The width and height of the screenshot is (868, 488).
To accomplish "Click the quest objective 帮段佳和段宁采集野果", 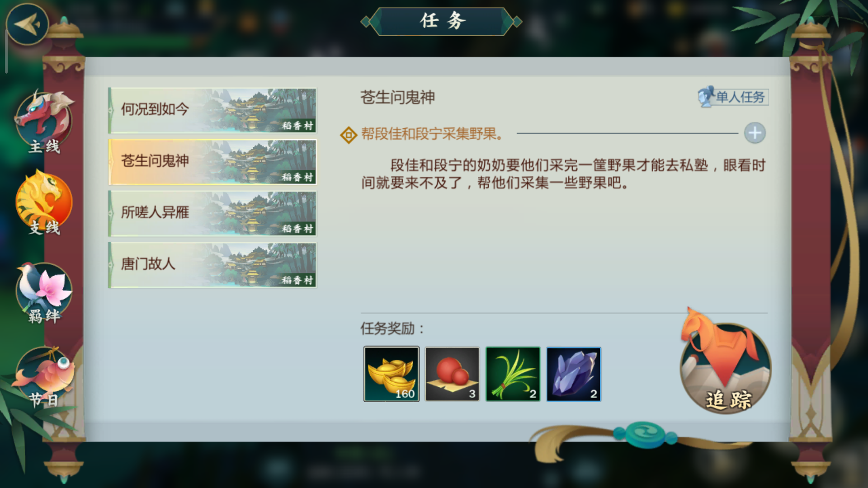I will [x=432, y=134].
